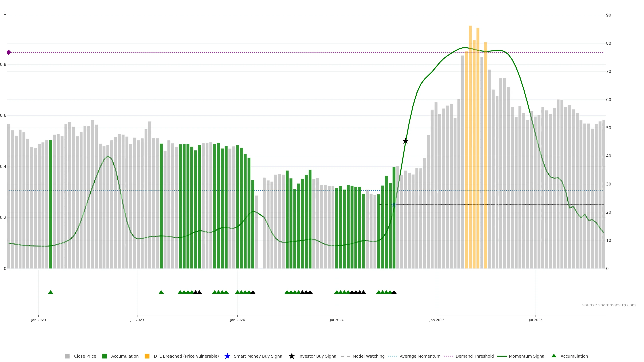Click the Jul 2024 axis label
This screenshot has height=362, width=644.
(336, 320)
